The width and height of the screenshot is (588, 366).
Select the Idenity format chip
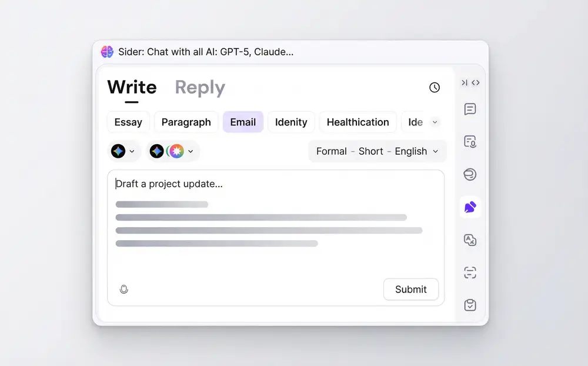point(291,122)
